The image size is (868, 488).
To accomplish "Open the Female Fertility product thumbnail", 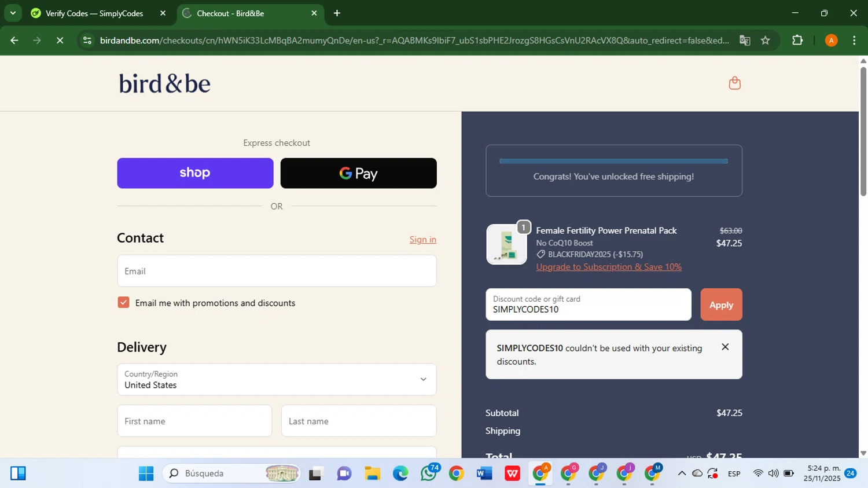I will 506,244.
